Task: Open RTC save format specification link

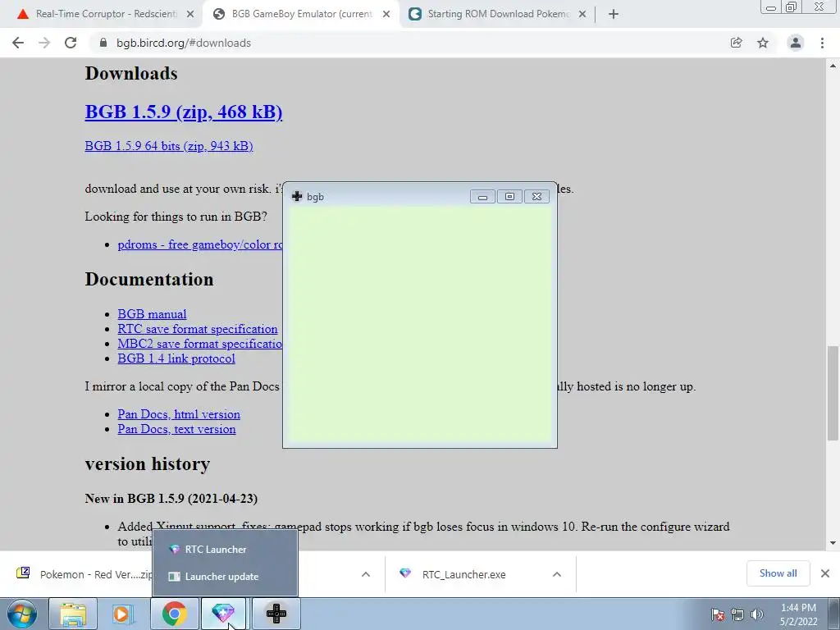Action: (x=198, y=329)
